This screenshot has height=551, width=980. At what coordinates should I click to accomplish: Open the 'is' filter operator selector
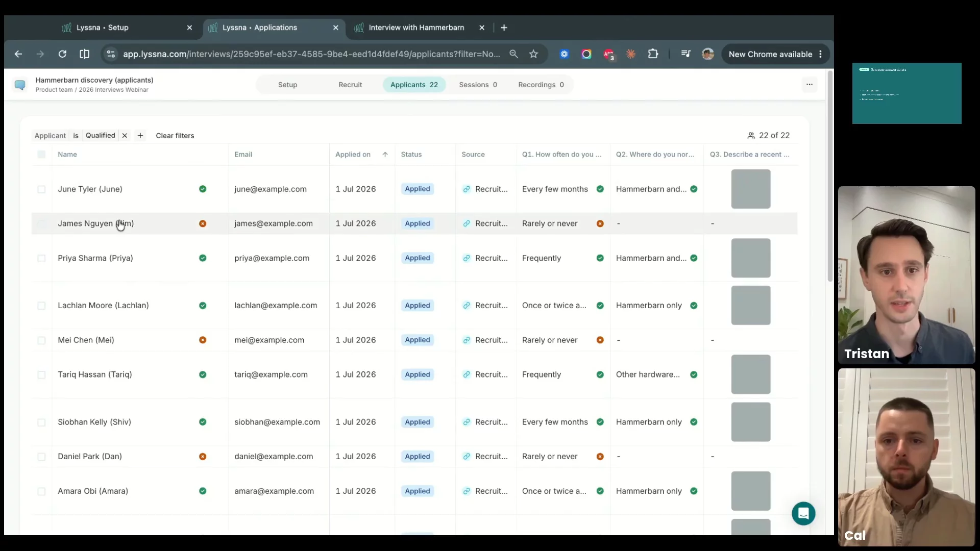[x=76, y=136]
